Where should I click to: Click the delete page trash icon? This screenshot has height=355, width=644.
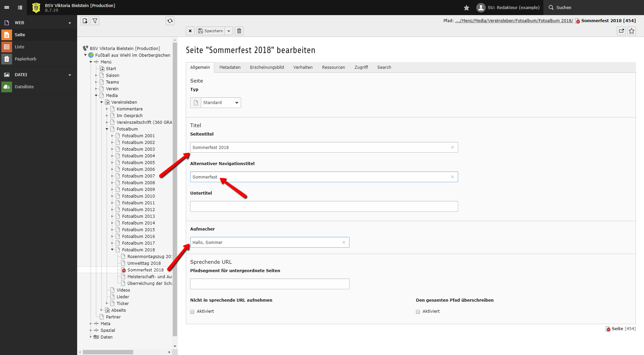(239, 31)
